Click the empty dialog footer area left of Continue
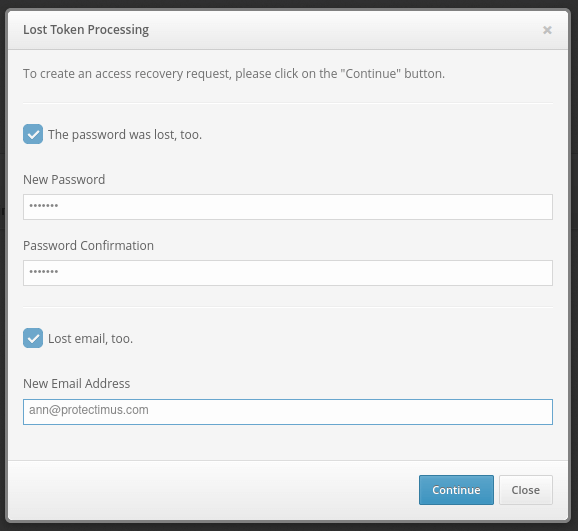Screen dimensions: 578x531 click(x=214, y=490)
